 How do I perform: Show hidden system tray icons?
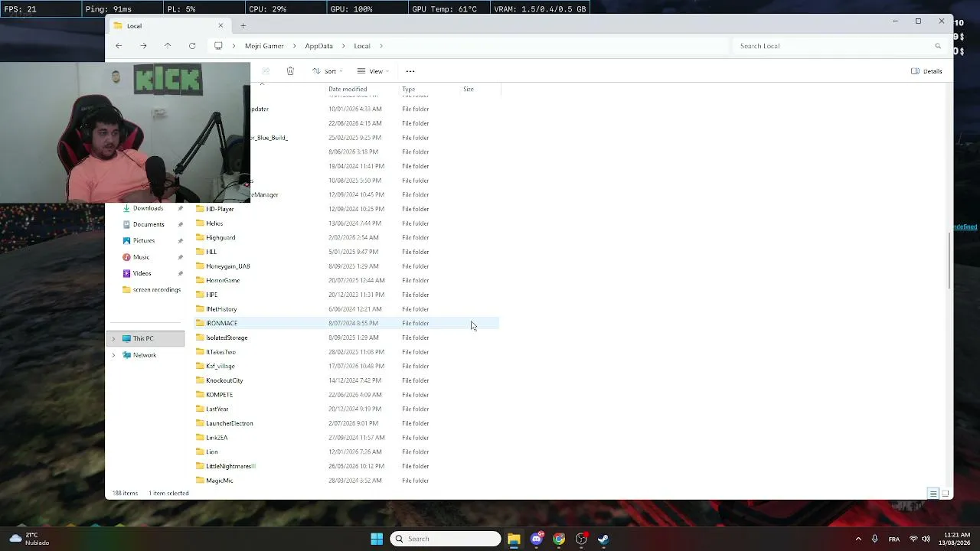tap(858, 539)
